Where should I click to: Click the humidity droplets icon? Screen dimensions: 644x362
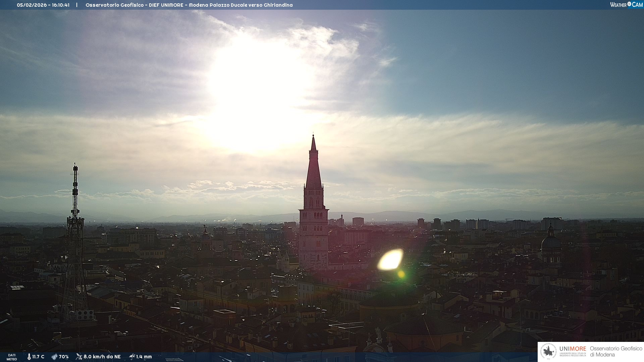coord(54,357)
